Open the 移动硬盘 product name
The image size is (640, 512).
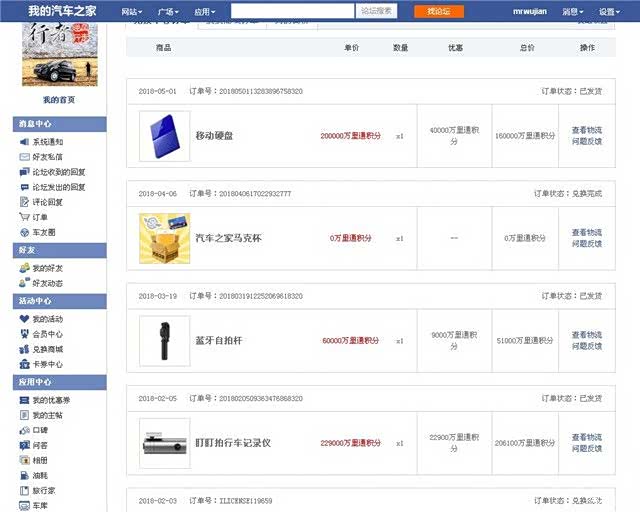(214, 136)
